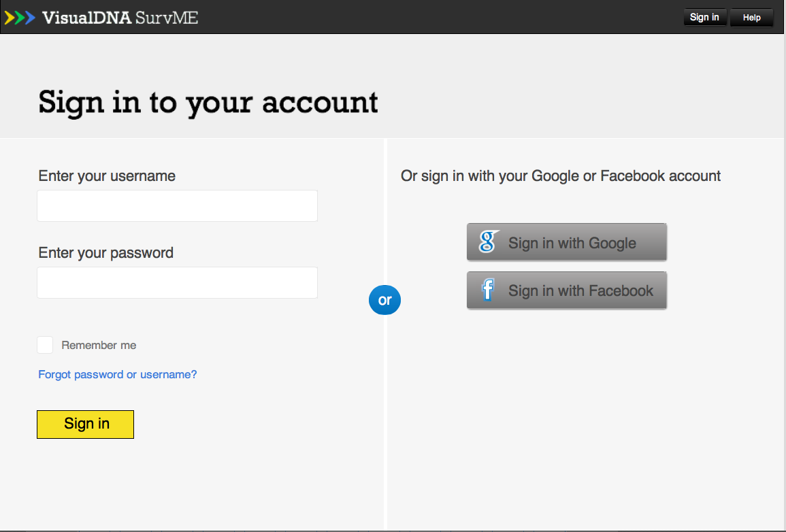Viewport: 786px width, 532px height.
Task: Click the VisualDNA arrows logo icon
Action: coord(20,18)
